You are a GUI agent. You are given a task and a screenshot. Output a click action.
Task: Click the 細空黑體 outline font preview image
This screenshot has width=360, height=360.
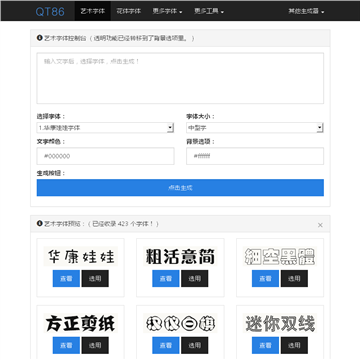(x=280, y=256)
